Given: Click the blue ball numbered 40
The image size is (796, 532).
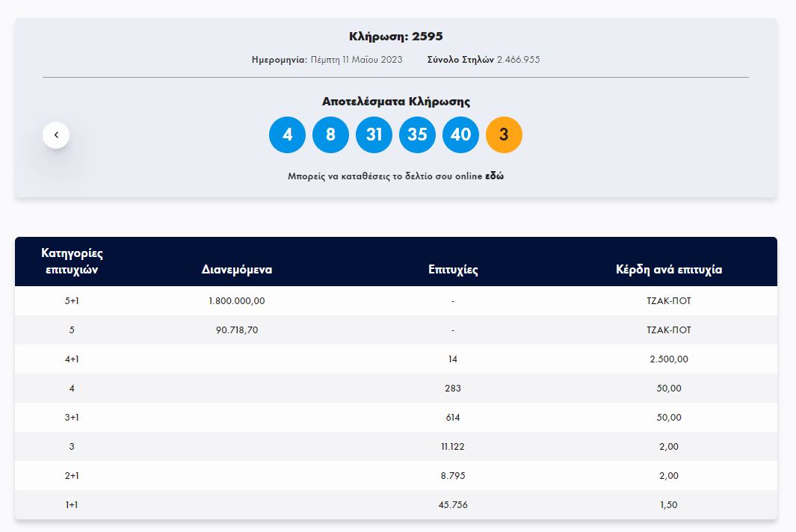Looking at the screenshot, I should tap(460, 134).
